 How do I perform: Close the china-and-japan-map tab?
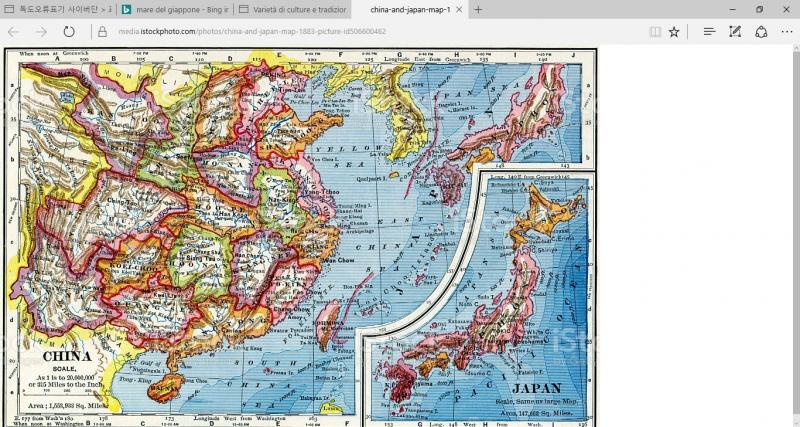pos(460,9)
